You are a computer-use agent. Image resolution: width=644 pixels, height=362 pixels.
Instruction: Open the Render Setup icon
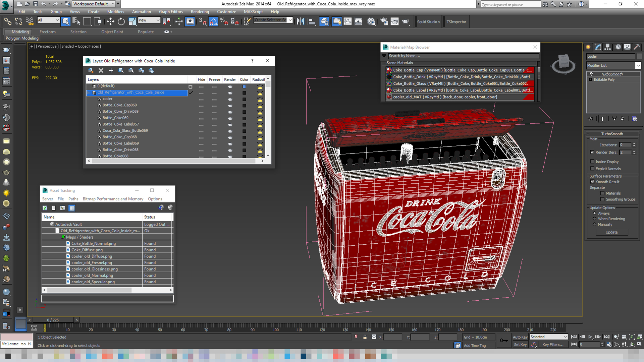[x=384, y=21]
